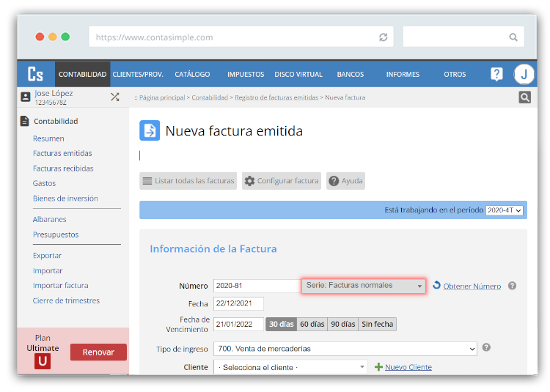
Task: Click Página principal breadcrumb link
Action: (x=162, y=97)
